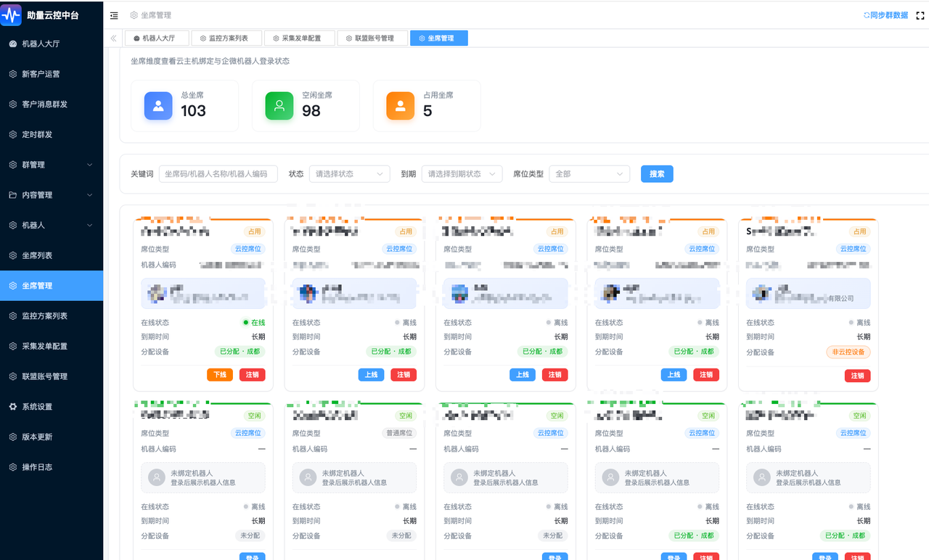This screenshot has height=560, width=929.
Task: Open the 到期 status dropdown
Action: click(462, 174)
